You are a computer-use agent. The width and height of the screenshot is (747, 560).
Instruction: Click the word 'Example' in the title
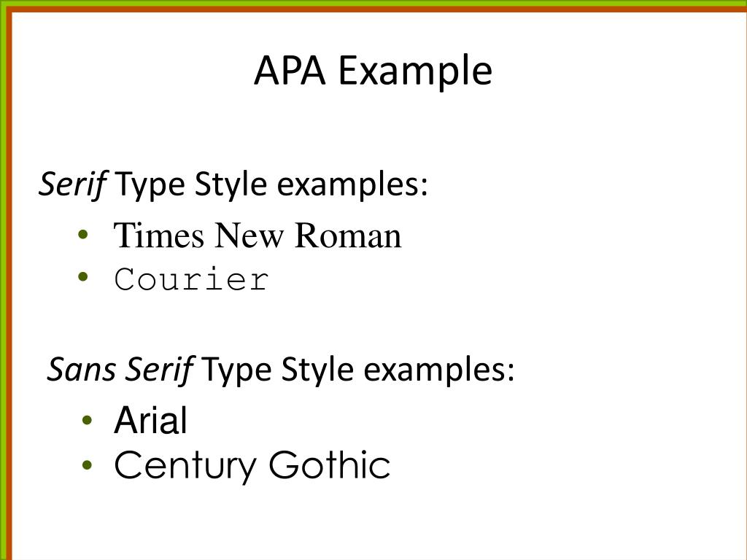pos(415,71)
